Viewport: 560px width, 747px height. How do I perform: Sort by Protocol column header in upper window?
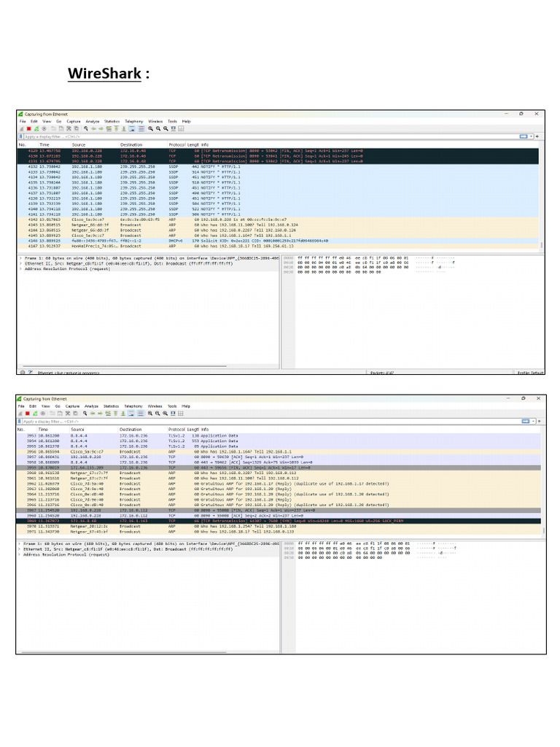(176, 144)
